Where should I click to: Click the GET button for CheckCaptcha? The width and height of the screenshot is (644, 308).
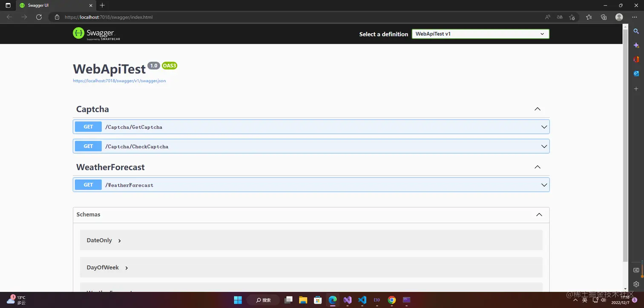pos(88,146)
